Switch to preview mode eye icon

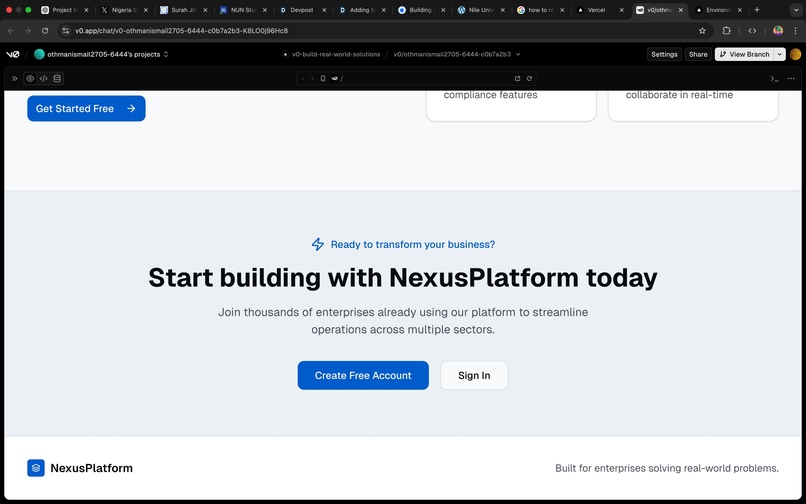click(30, 79)
